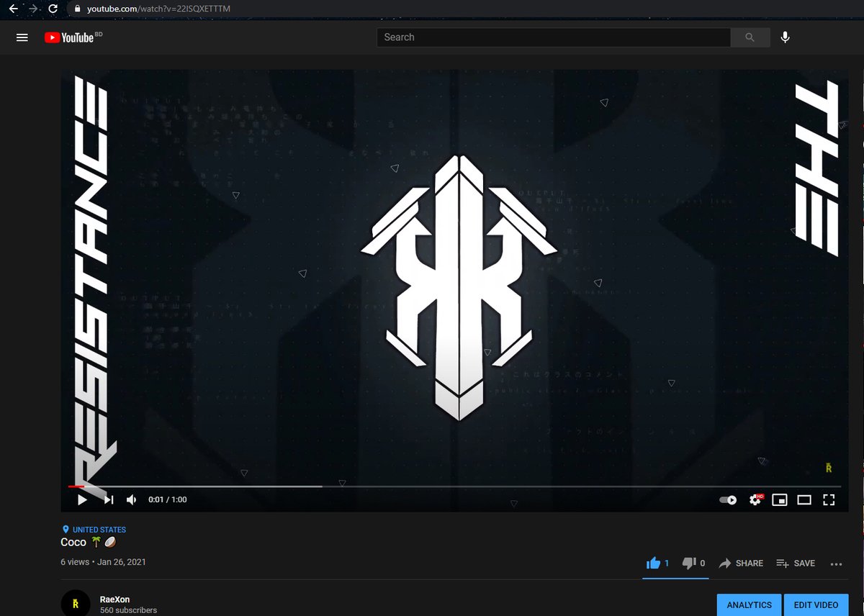864x616 pixels.
Task: Click the RaeXon watermark in video corner
Action: (x=829, y=468)
